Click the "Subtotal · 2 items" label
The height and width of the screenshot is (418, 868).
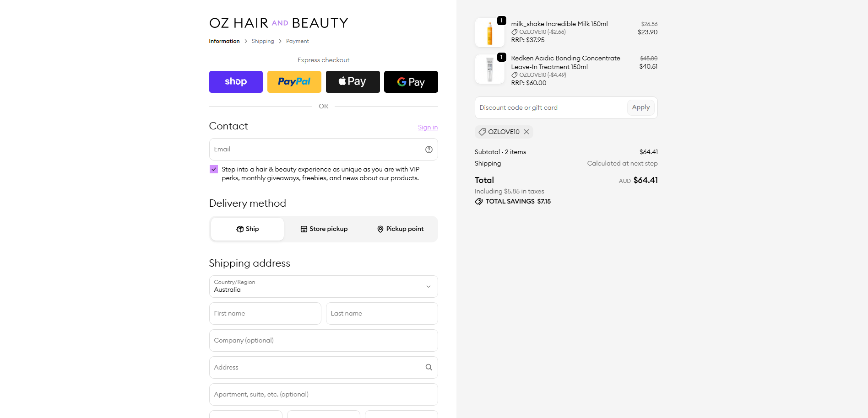[500, 152]
